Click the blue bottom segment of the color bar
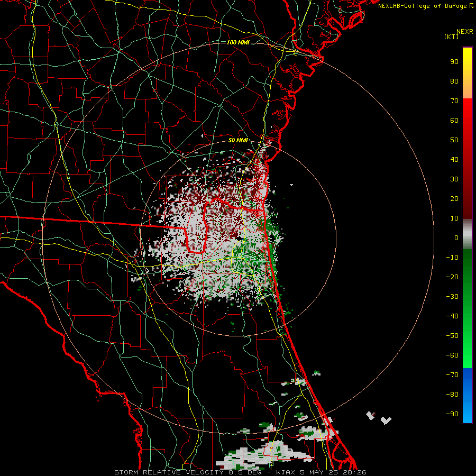The height and width of the screenshot is (476, 476). point(467,396)
